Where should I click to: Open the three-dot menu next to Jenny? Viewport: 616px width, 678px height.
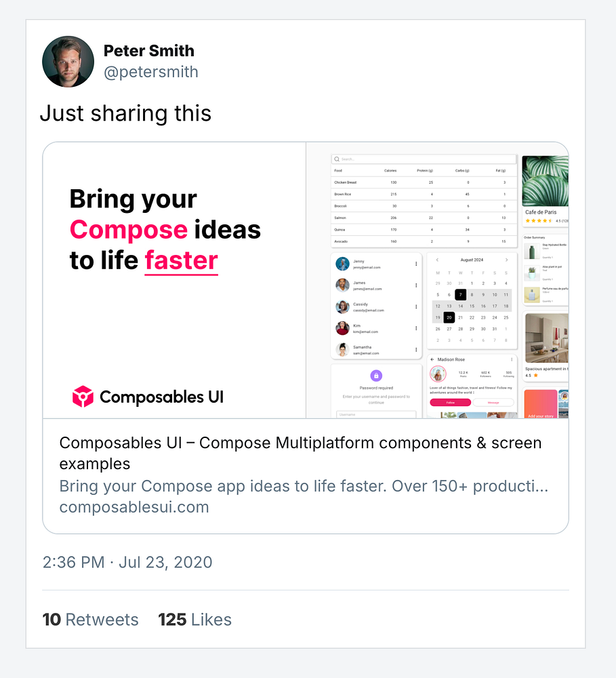tap(416, 264)
